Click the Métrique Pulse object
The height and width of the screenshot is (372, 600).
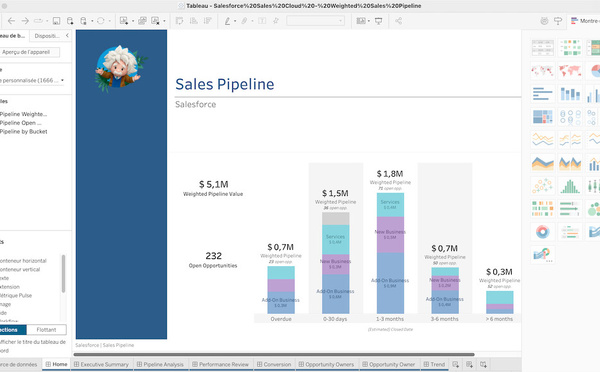pos(16,295)
